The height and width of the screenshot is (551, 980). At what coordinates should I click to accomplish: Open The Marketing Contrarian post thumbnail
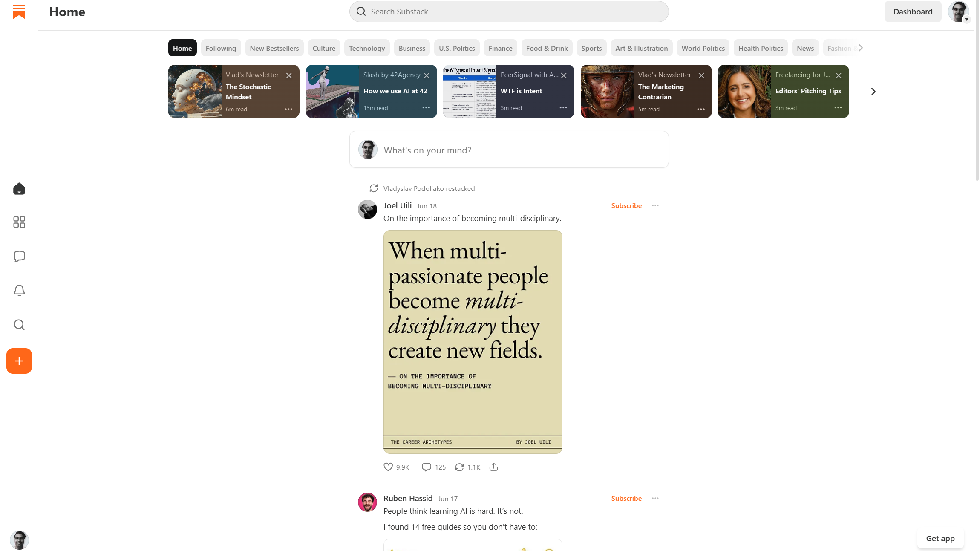point(607,91)
